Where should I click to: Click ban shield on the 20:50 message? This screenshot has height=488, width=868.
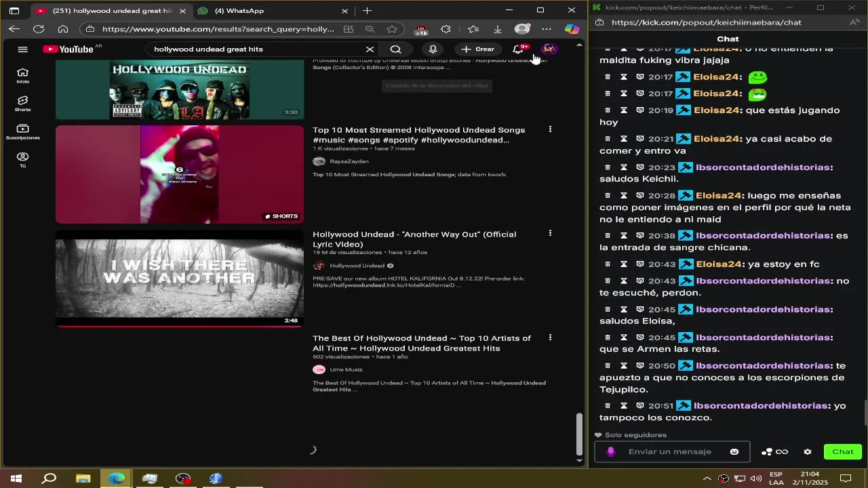pyautogui.click(x=639, y=365)
